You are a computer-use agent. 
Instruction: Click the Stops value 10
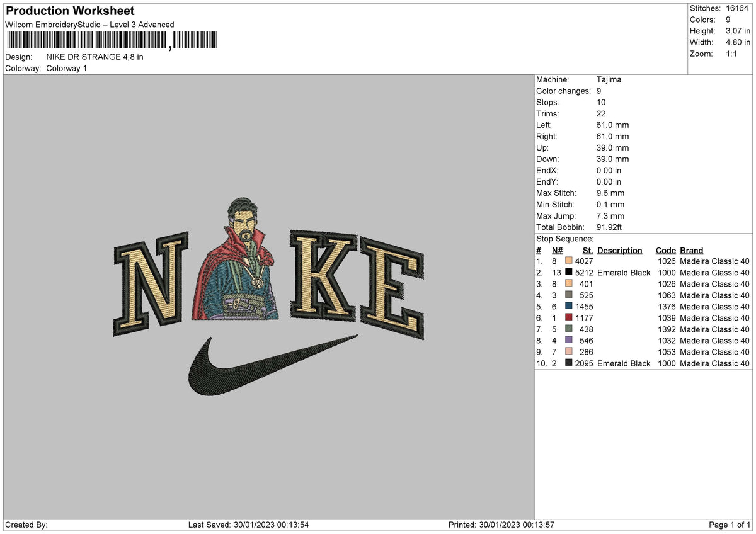coord(602,102)
